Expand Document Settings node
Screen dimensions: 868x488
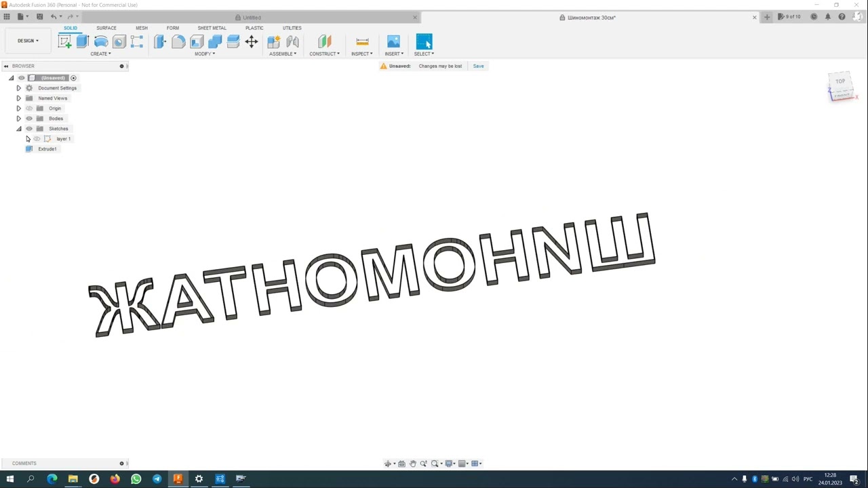(18, 88)
